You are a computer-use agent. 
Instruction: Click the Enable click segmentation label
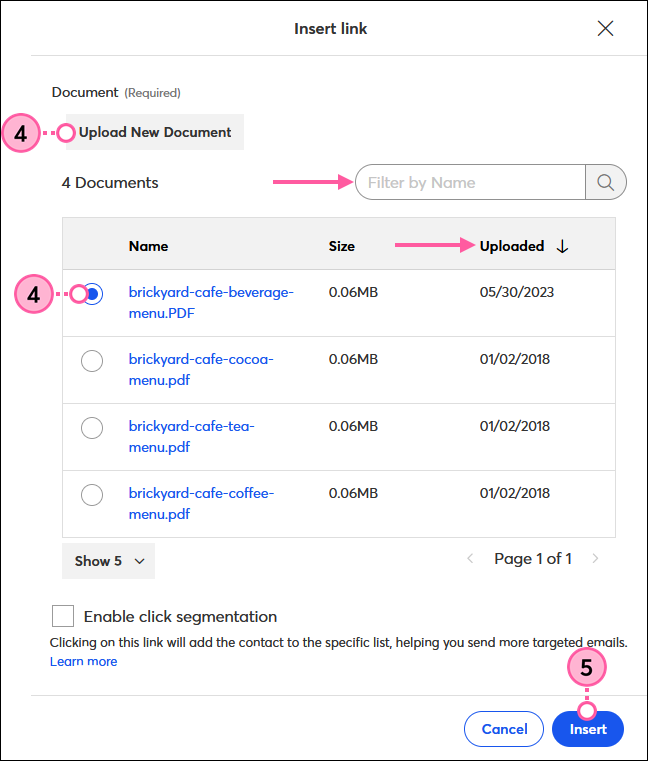pos(180,616)
